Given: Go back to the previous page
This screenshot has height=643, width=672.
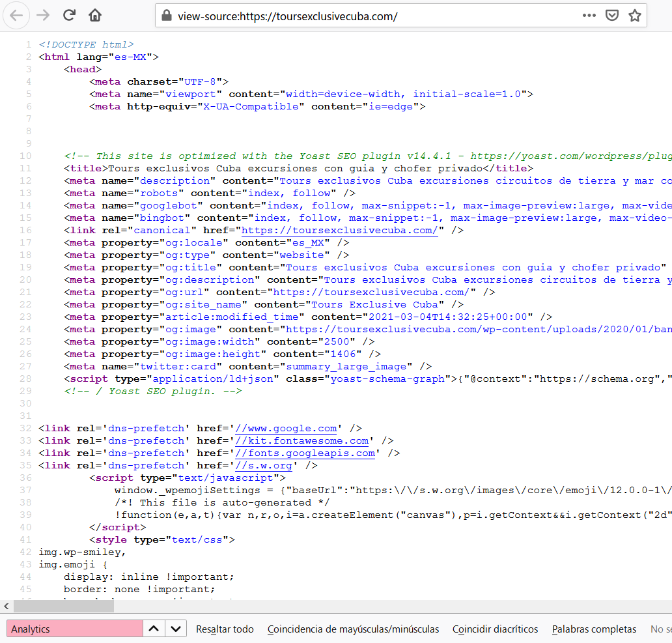Looking at the screenshot, I should click(16, 16).
